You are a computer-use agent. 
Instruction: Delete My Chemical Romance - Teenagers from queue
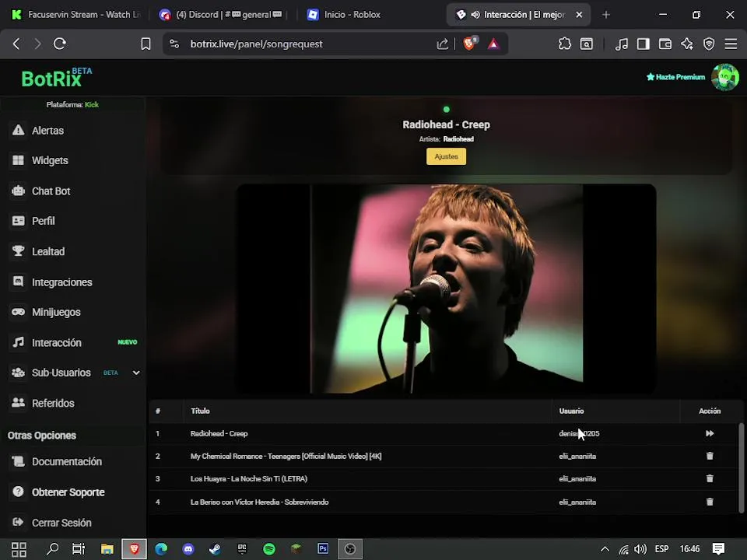[710, 456]
